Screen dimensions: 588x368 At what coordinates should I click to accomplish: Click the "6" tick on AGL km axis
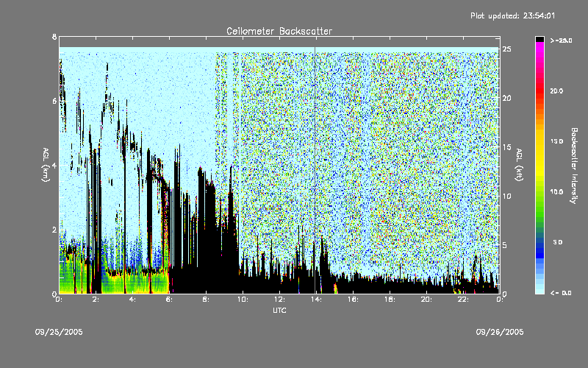[x=54, y=101]
